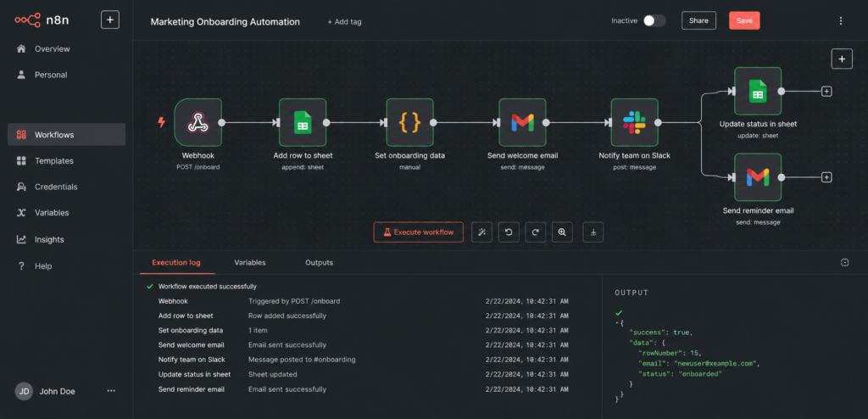Click Slack node output connector dot
Viewport: 868px width, 419px height.
[x=658, y=122]
